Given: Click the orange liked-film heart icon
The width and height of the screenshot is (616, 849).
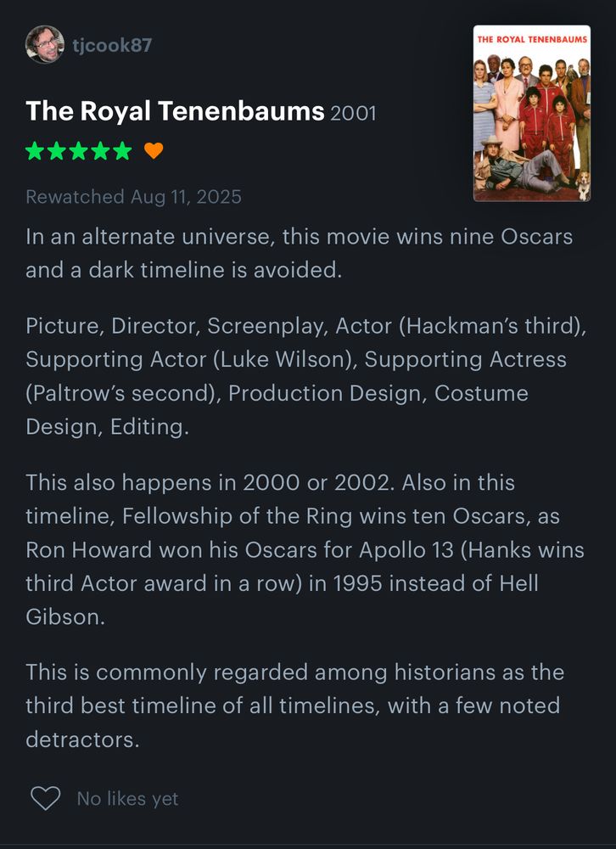Looking at the screenshot, I should tap(154, 150).
